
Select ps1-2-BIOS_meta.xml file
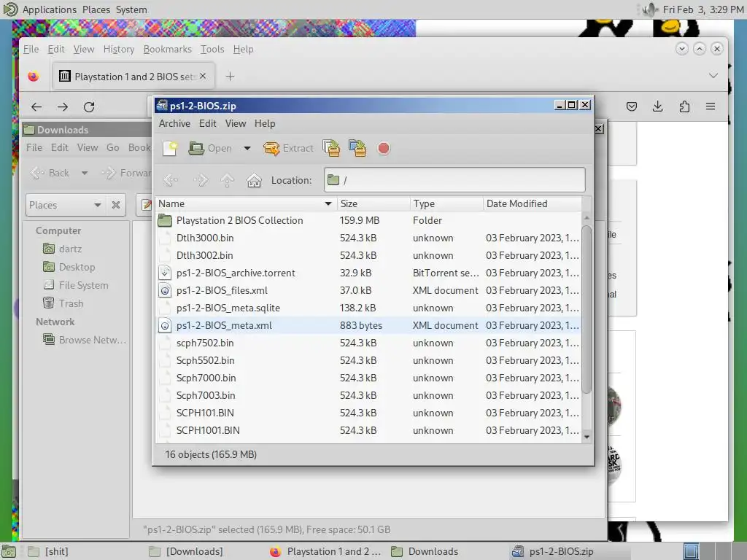pos(368,326)
